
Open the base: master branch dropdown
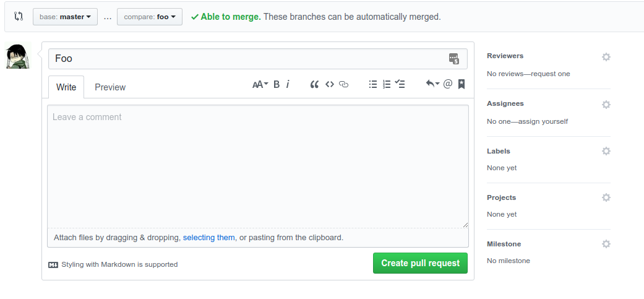click(x=66, y=17)
